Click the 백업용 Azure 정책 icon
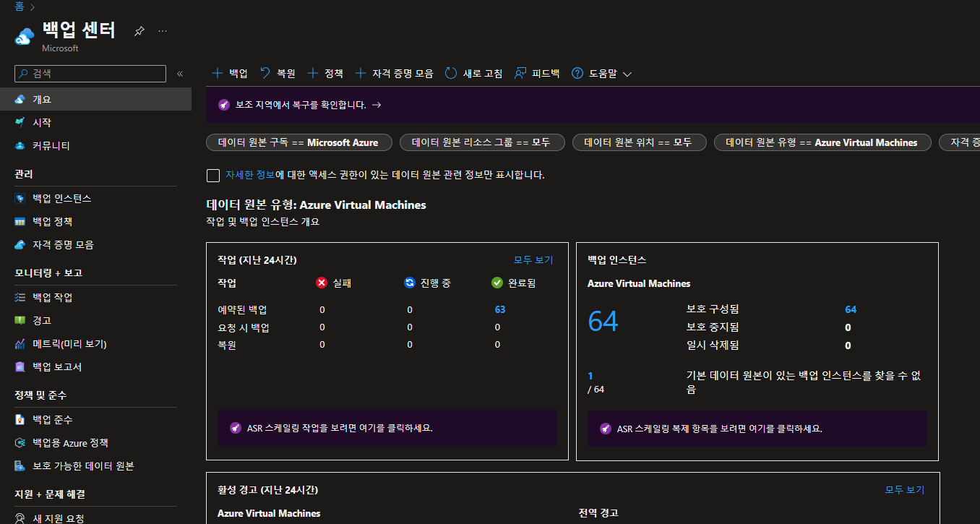The image size is (980, 524). pos(20,443)
